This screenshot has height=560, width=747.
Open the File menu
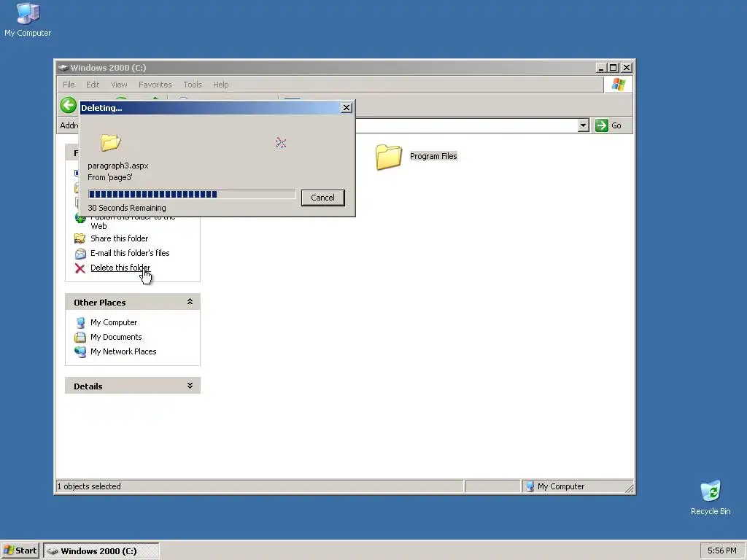(69, 85)
